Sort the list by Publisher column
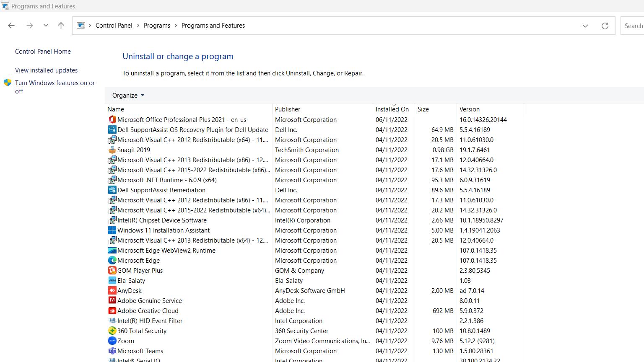This screenshot has width=644, height=362. [288, 109]
